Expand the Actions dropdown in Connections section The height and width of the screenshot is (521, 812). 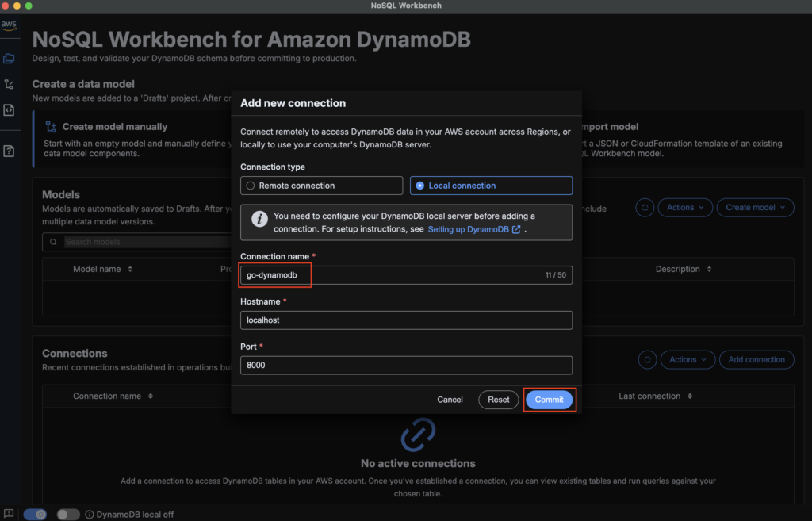(x=687, y=360)
